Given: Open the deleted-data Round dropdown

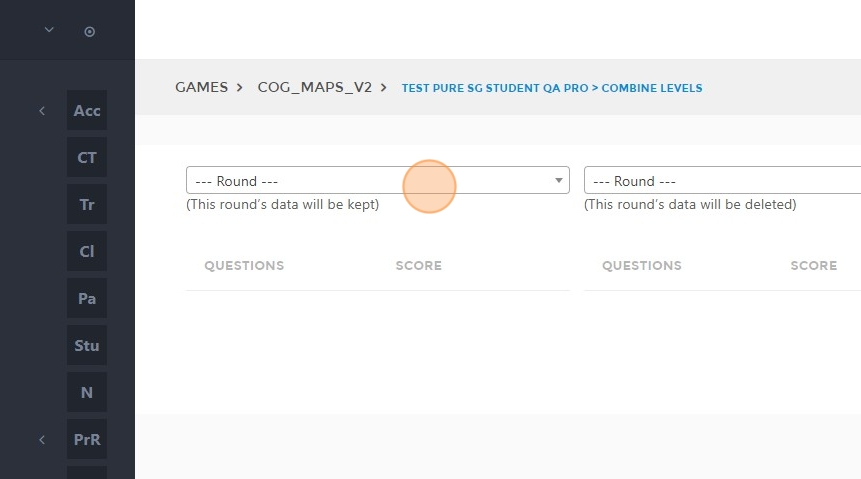Looking at the screenshot, I should click(x=723, y=180).
